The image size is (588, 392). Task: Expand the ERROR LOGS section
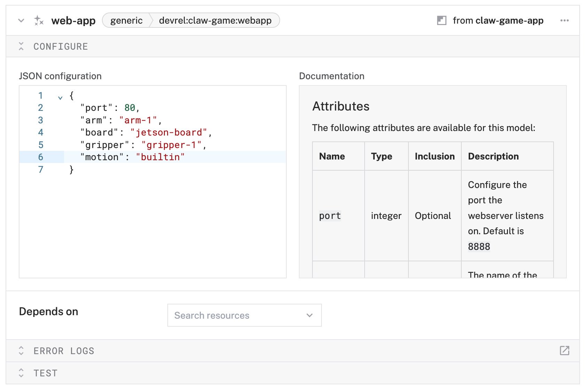[21, 351]
